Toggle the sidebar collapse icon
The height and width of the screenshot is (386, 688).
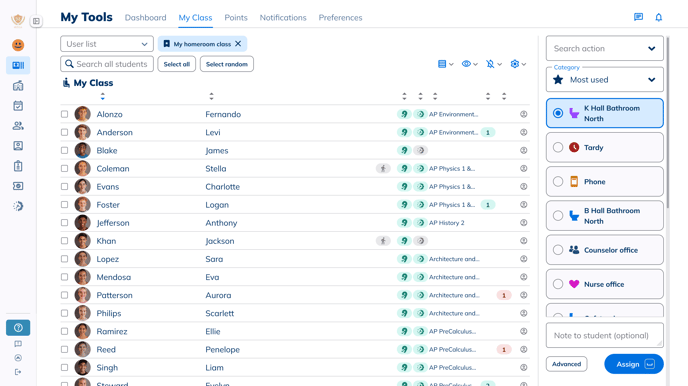tap(36, 21)
